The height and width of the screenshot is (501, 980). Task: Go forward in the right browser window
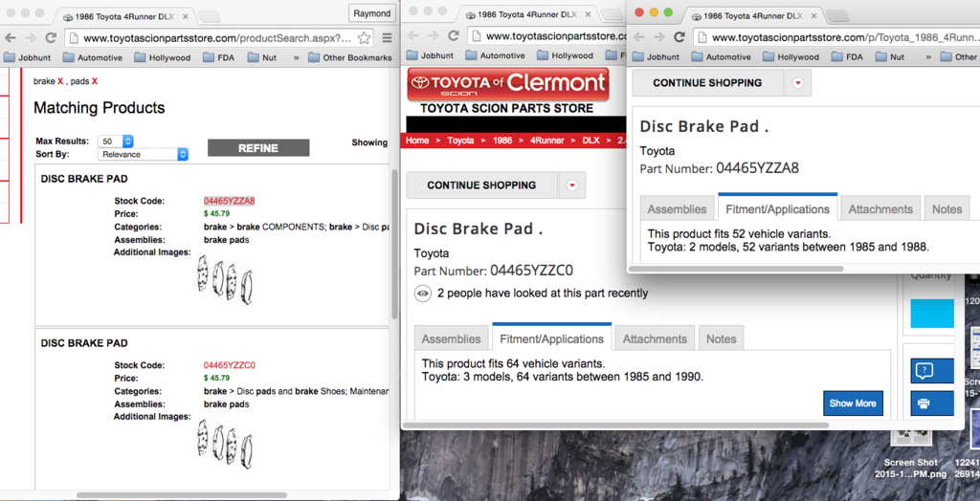tap(658, 37)
